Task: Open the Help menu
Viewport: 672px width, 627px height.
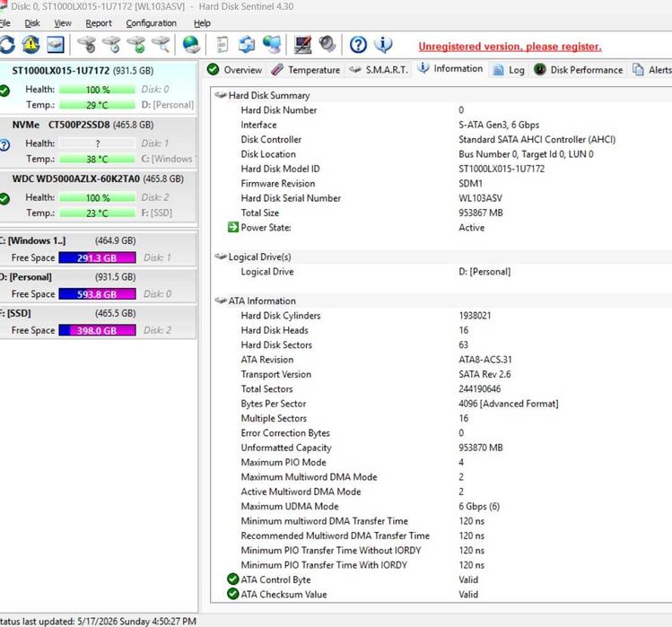Action: (202, 23)
